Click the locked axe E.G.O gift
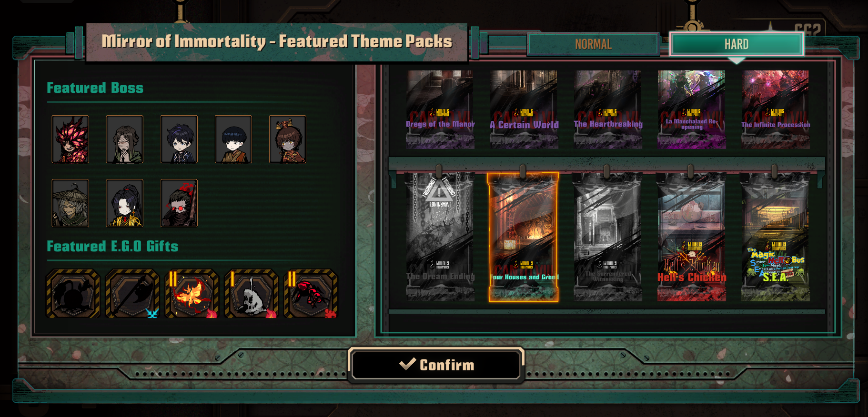This screenshot has width=868, height=417. (x=132, y=294)
